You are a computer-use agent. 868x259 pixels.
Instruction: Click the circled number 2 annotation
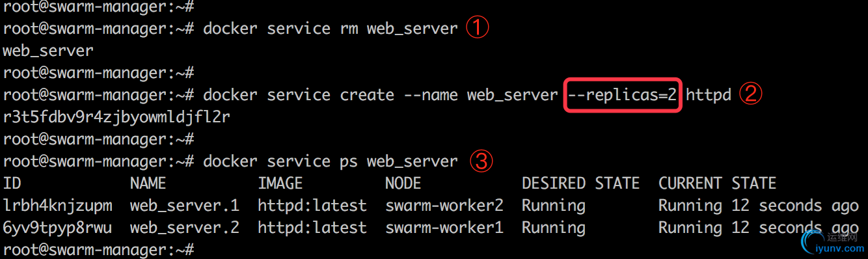[x=751, y=95]
